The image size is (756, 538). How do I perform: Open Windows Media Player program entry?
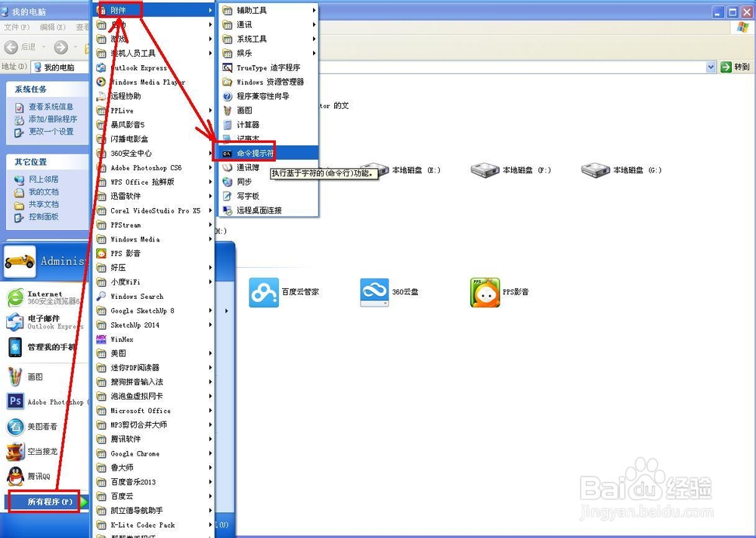[154, 82]
